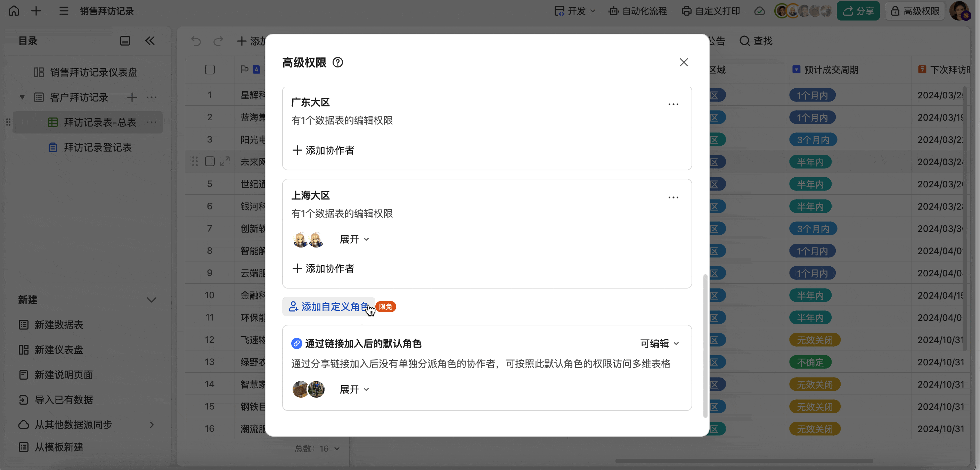The image size is (980, 470).
Task: Toggle the select-all checkbox in table header
Action: 210,70
